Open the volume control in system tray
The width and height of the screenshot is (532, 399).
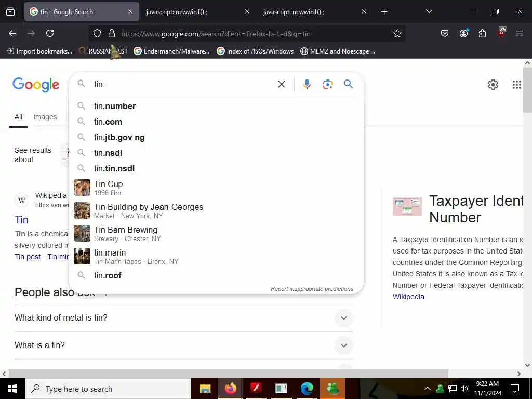click(464, 389)
